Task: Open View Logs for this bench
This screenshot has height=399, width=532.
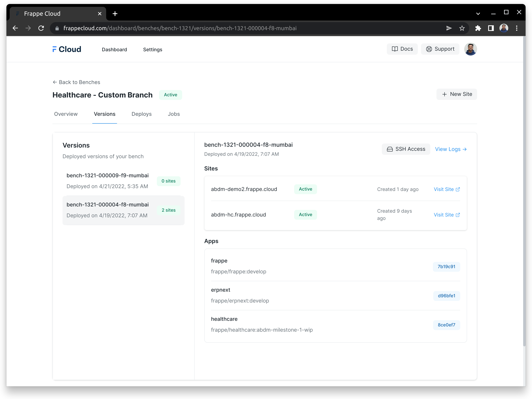Action: 450,149
